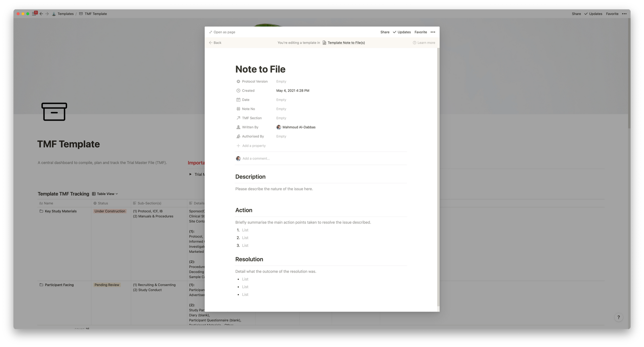Click the Open as page expand icon
Screen dimensions: 644x347
211,32
